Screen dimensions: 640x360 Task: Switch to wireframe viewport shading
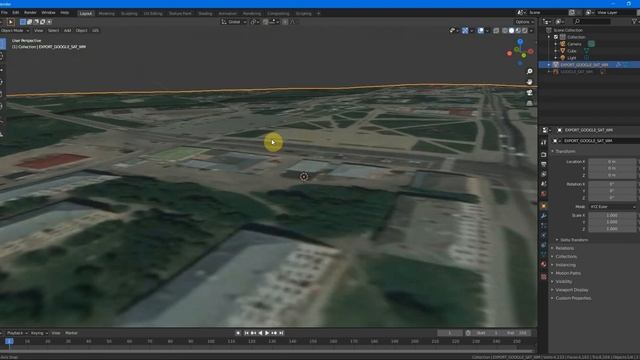tap(505, 31)
